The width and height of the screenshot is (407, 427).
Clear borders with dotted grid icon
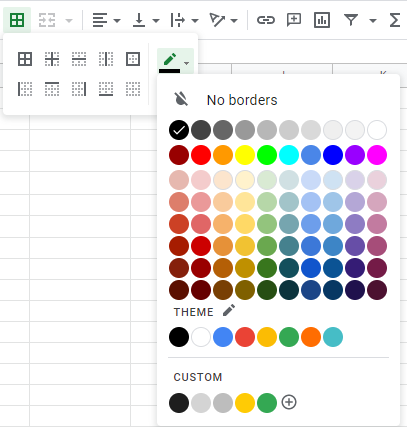[133, 89]
